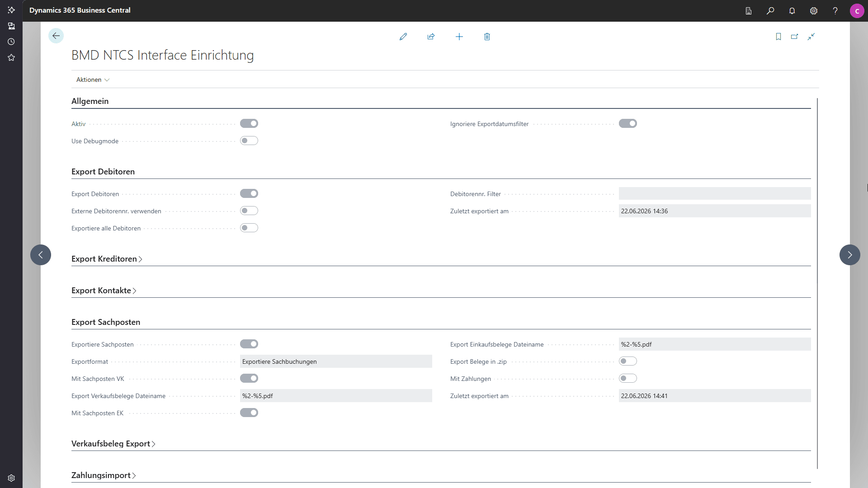Open Exportformat dropdown field
Image resolution: width=868 pixels, height=488 pixels.
coord(336,361)
